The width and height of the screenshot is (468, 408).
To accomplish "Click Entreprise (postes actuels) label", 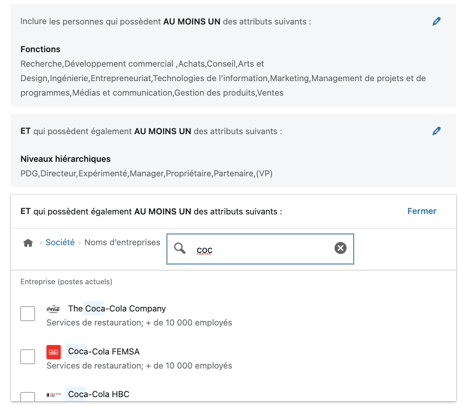I will click(66, 282).
